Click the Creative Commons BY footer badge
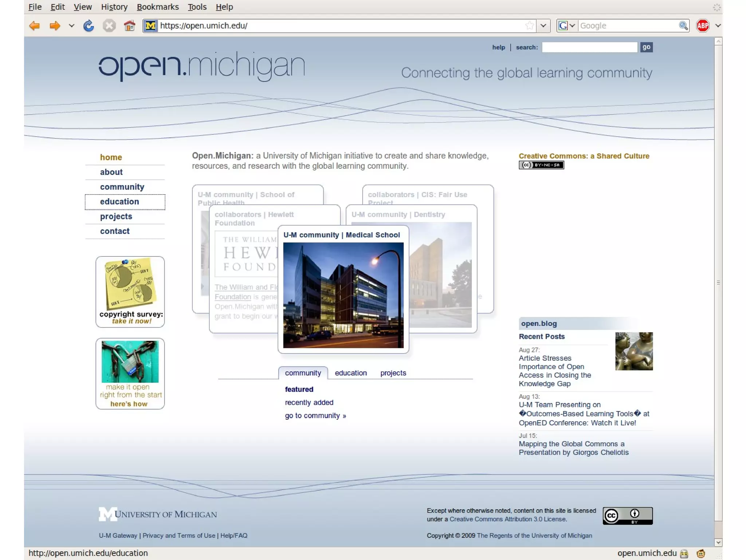Image resolution: width=746 pixels, height=560 pixels. (627, 515)
